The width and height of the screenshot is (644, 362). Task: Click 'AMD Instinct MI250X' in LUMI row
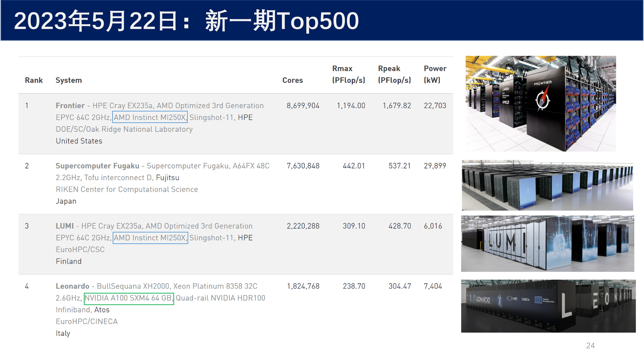point(150,238)
